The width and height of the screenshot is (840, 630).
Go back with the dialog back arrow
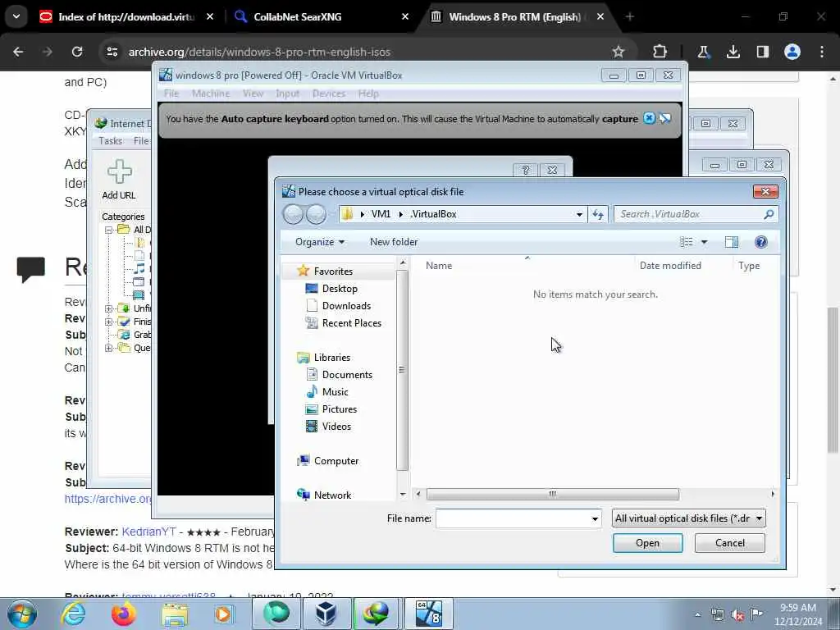pos(294,214)
